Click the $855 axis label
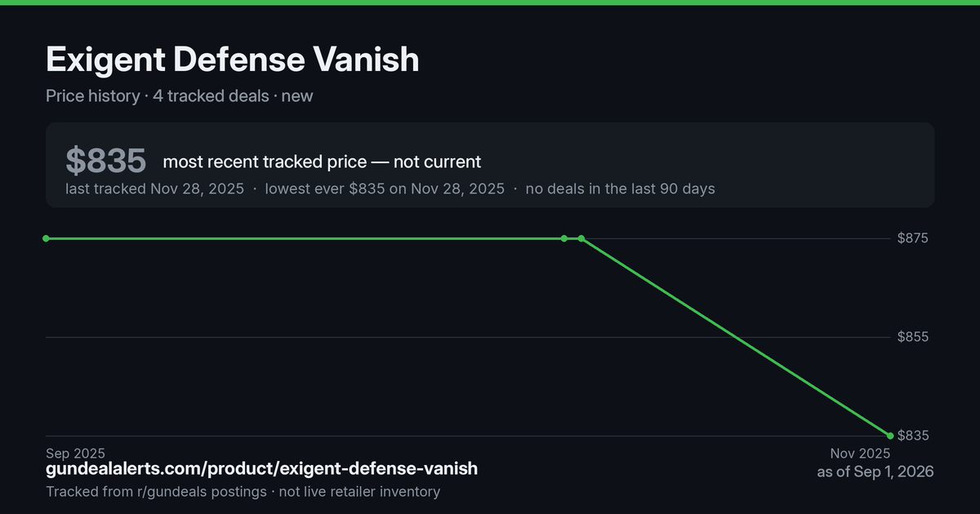The width and height of the screenshot is (980, 514). (913, 337)
